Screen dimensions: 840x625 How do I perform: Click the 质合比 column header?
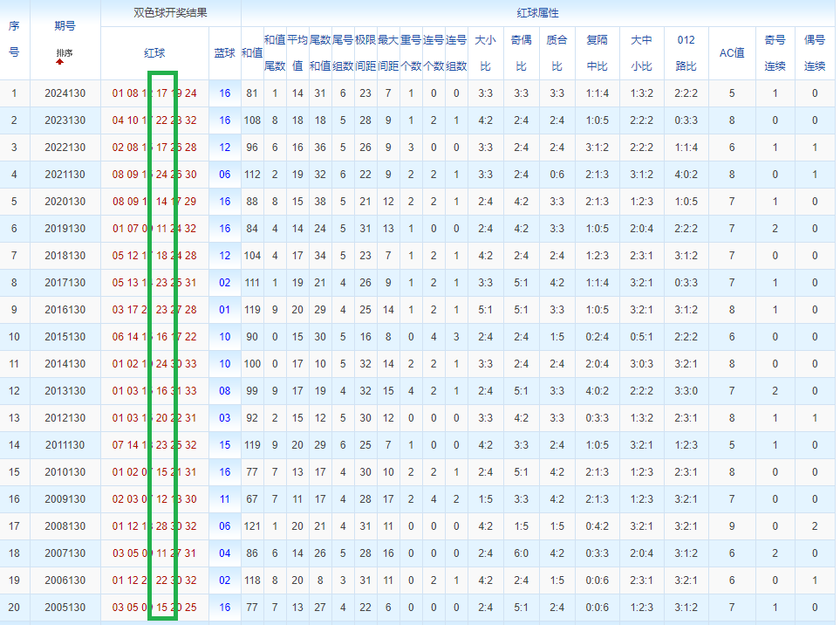click(557, 52)
